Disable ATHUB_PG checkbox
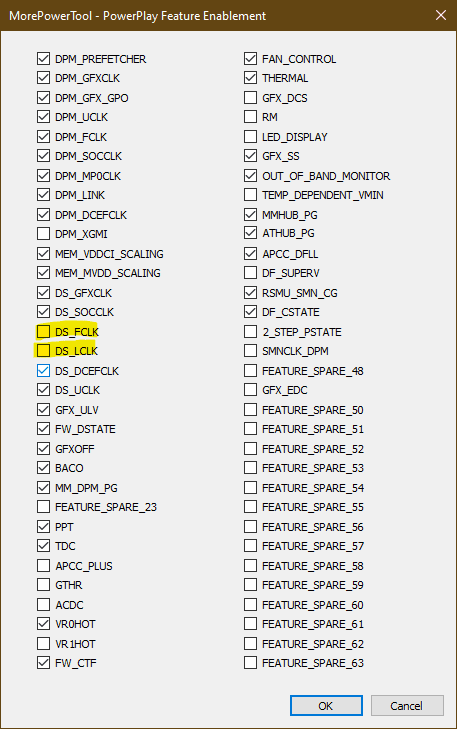The width and height of the screenshot is (457, 729). (250, 233)
